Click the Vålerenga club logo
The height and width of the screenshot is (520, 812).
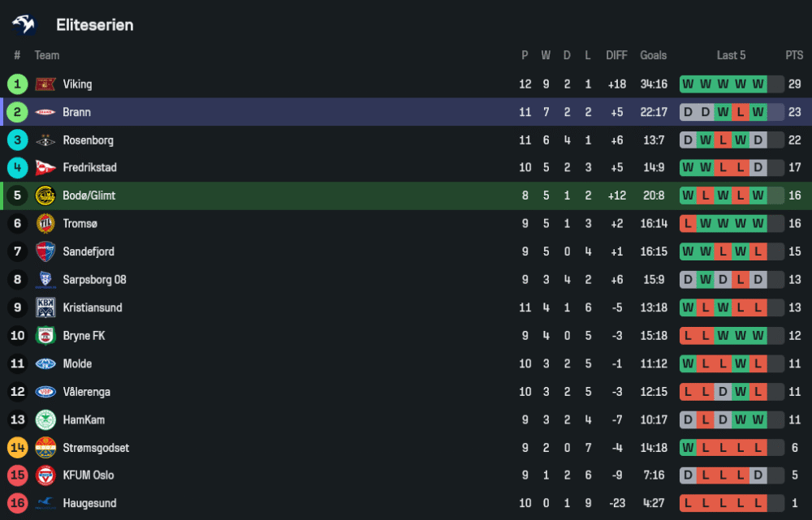tap(45, 392)
